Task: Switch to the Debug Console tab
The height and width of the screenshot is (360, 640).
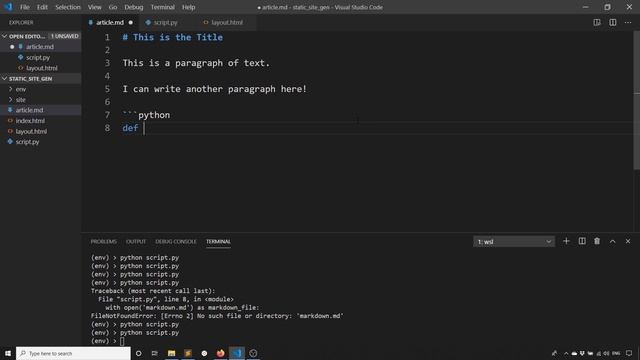Action: (x=176, y=242)
